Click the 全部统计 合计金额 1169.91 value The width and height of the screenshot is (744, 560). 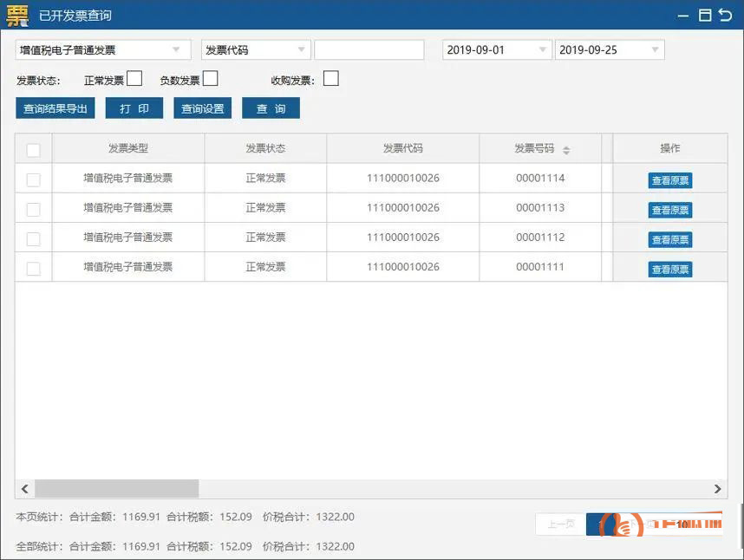point(141,546)
